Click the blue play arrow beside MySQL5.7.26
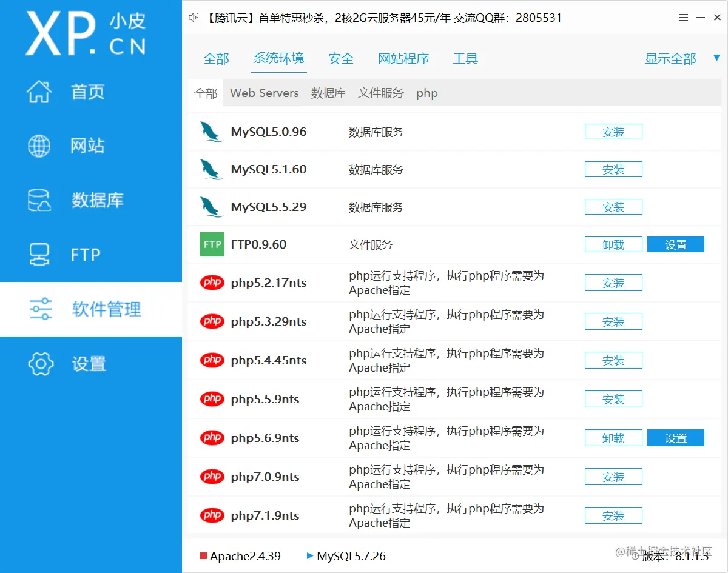Screen dimensions: 728x573 click(x=310, y=555)
